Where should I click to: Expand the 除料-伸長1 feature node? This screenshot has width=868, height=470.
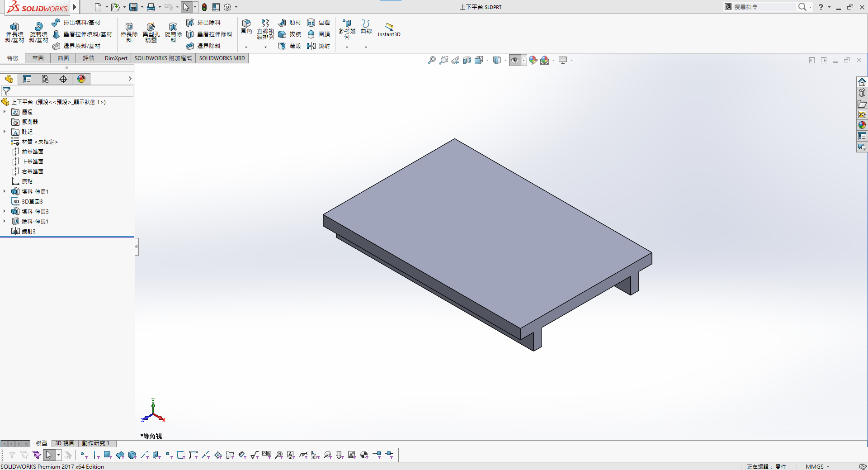(x=5, y=221)
